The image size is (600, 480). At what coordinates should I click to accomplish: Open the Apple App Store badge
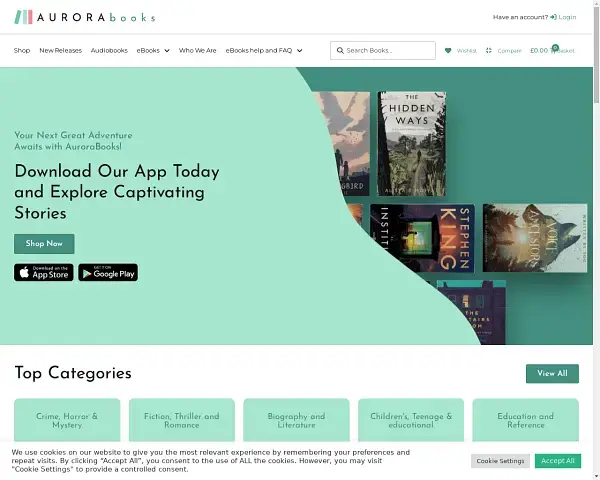coord(44,272)
